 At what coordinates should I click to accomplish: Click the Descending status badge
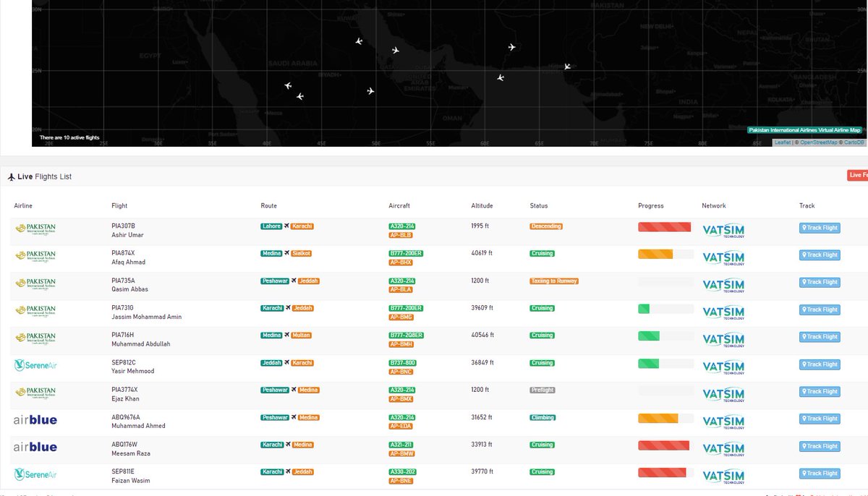click(546, 226)
